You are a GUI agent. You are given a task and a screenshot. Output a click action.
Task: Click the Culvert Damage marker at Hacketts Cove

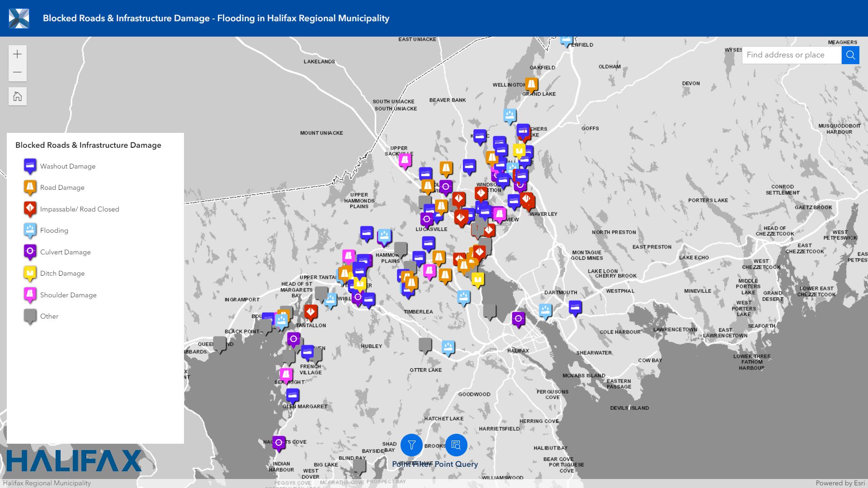coord(279,443)
